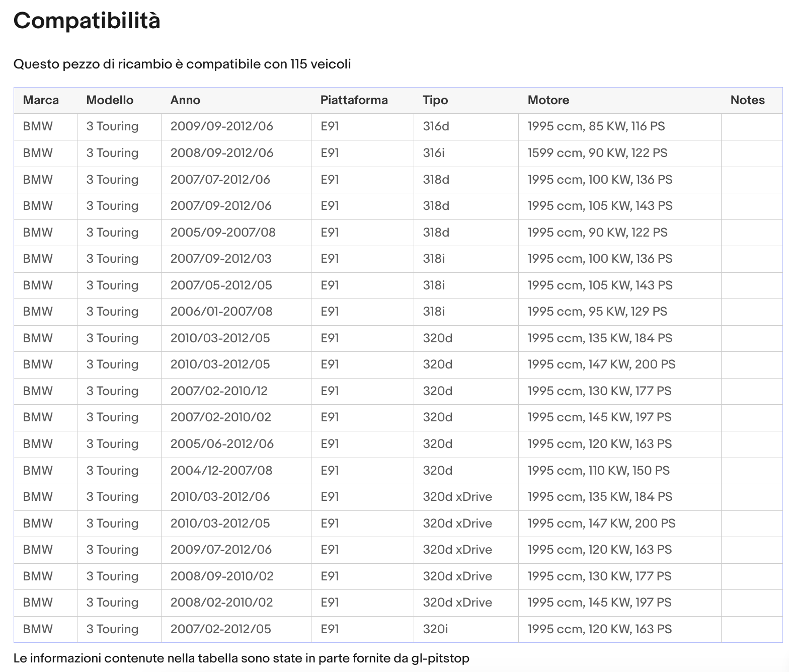Viewport: 789px width, 672px height.
Task: Click the 2004/12-2007/08 year cell
Action: pyautogui.click(x=236, y=471)
